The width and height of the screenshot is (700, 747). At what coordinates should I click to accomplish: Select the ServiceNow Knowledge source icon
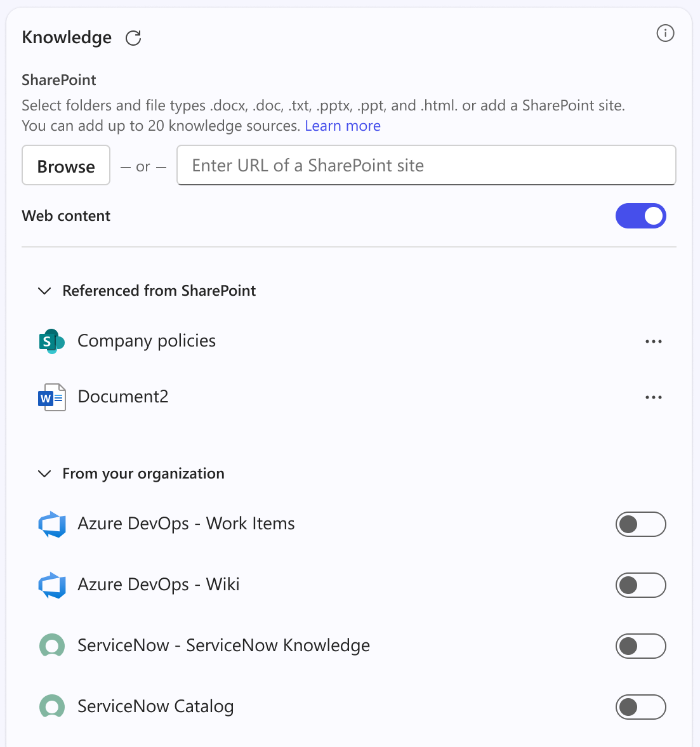(x=51, y=645)
